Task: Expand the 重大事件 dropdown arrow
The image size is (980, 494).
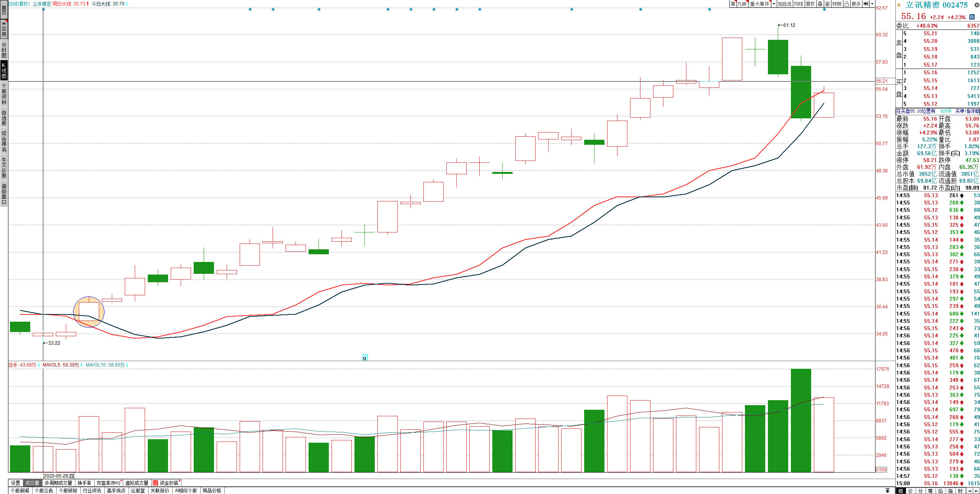Action: pos(774,4)
